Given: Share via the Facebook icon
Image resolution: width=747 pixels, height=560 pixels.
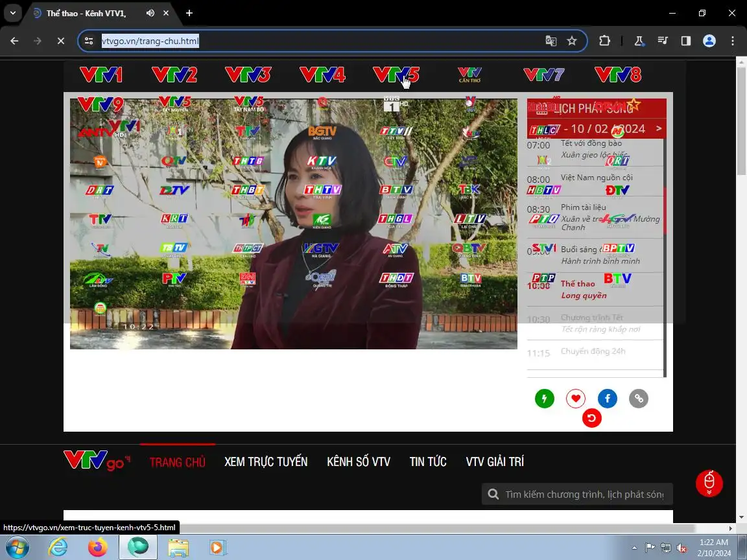Looking at the screenshot, I should coord(608,399).
